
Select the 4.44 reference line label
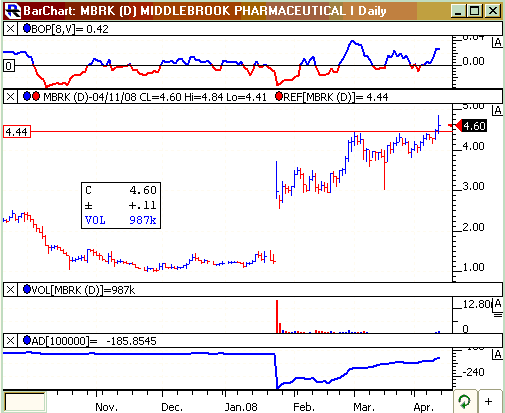(17, 132)
